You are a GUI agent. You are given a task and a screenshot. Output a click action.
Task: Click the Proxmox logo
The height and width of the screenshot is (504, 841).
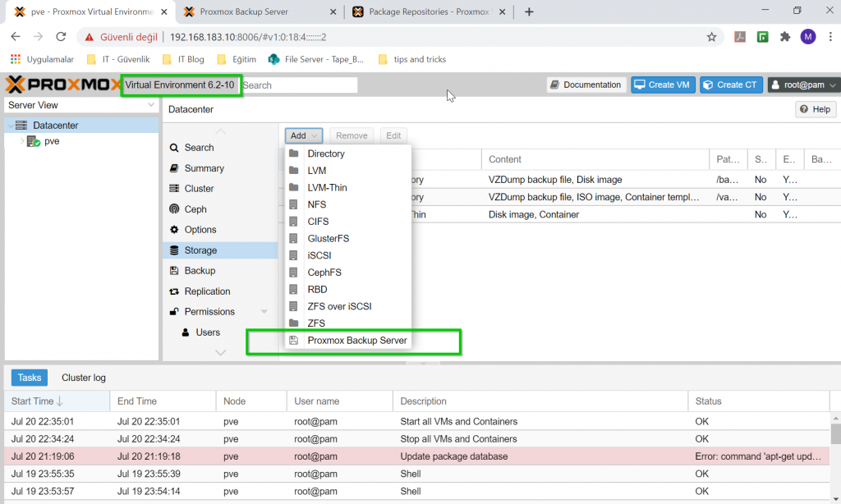[x=63, y=85]
